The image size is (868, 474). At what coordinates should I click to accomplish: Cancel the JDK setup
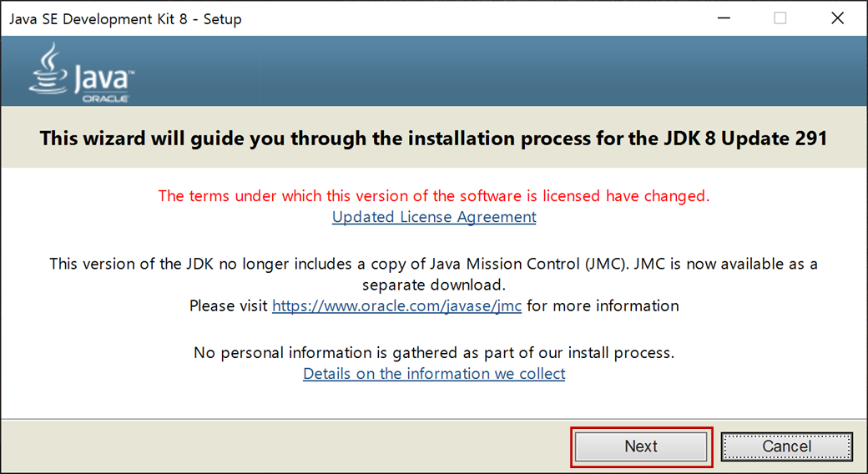click(786, 446)
